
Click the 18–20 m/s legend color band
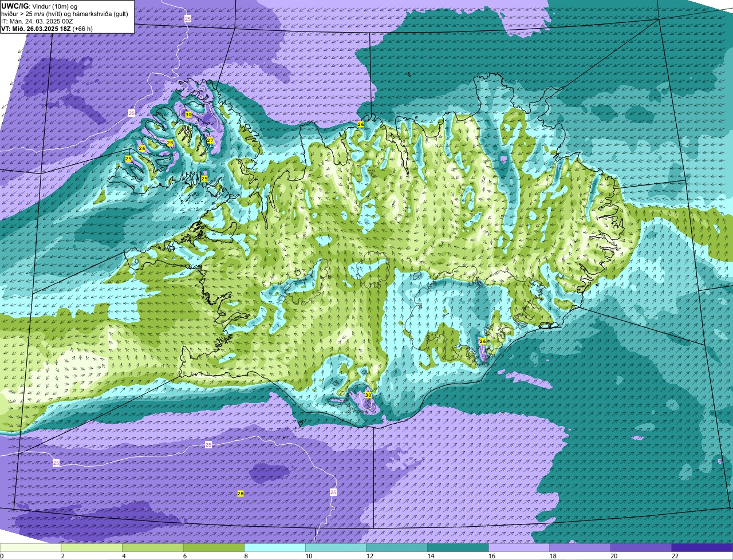(x=580, y=547)
